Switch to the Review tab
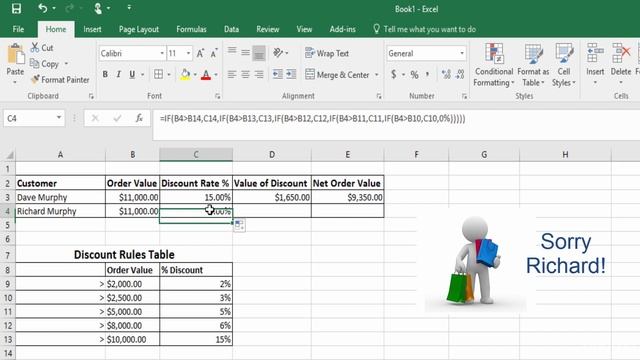The height and width of the screenshot is (360, 640). [268, 29]
